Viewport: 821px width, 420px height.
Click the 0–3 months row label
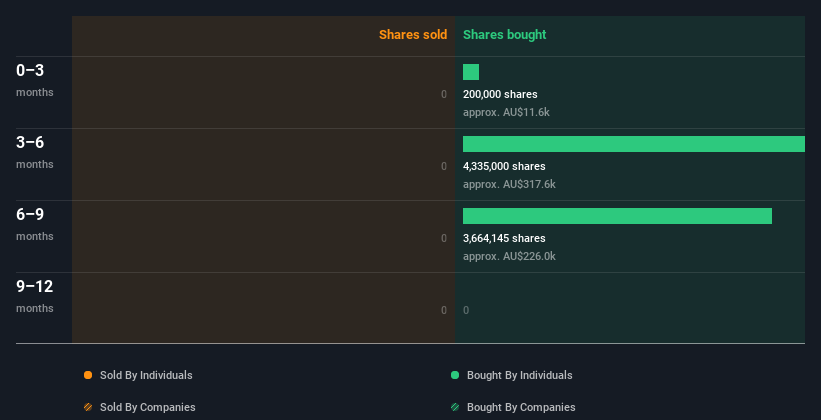pyautogui.click(x=35, y=80)
